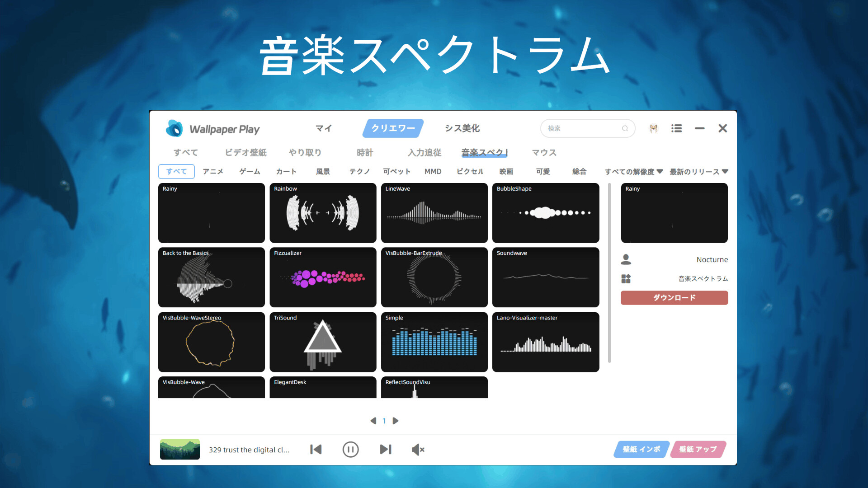Click the search magnifier icon
This screenshot has height=488, width=868.
point(625,128)
